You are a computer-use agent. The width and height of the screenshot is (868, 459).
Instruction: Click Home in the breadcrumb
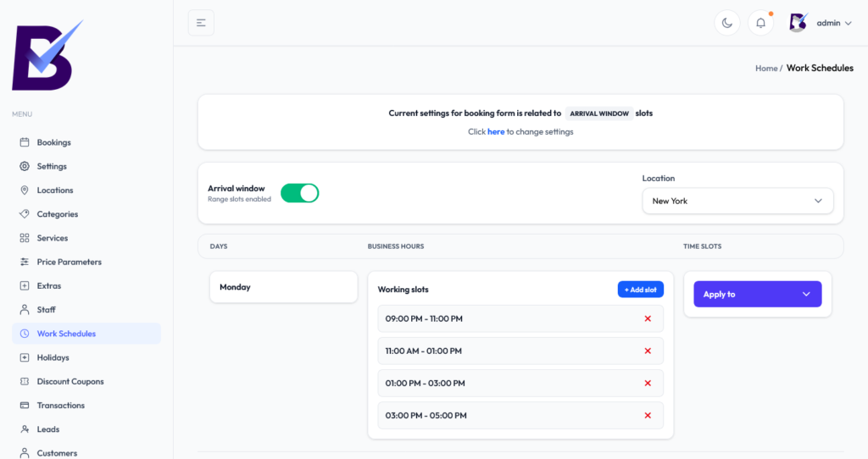766,68
